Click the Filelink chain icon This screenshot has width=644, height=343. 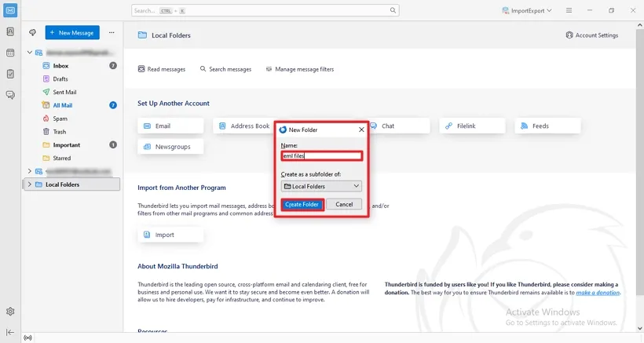449,126
